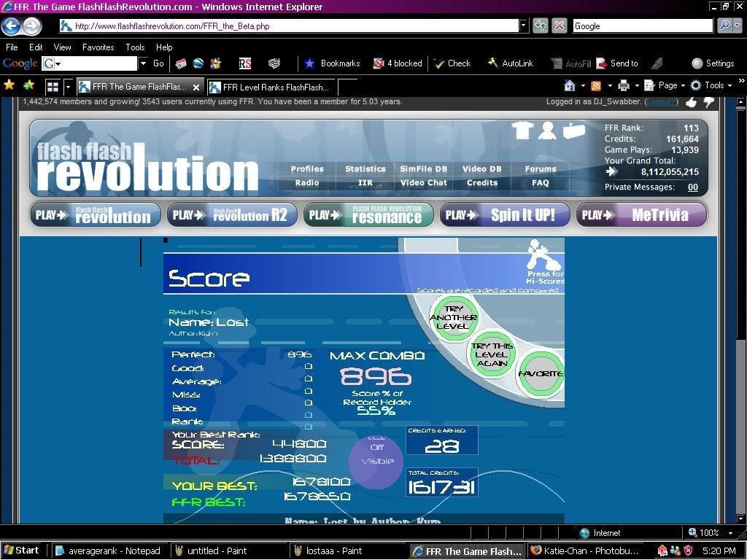Click the IE Stop loading button
The height and width of the screenshot is (560, 747).
click(560, 26)
